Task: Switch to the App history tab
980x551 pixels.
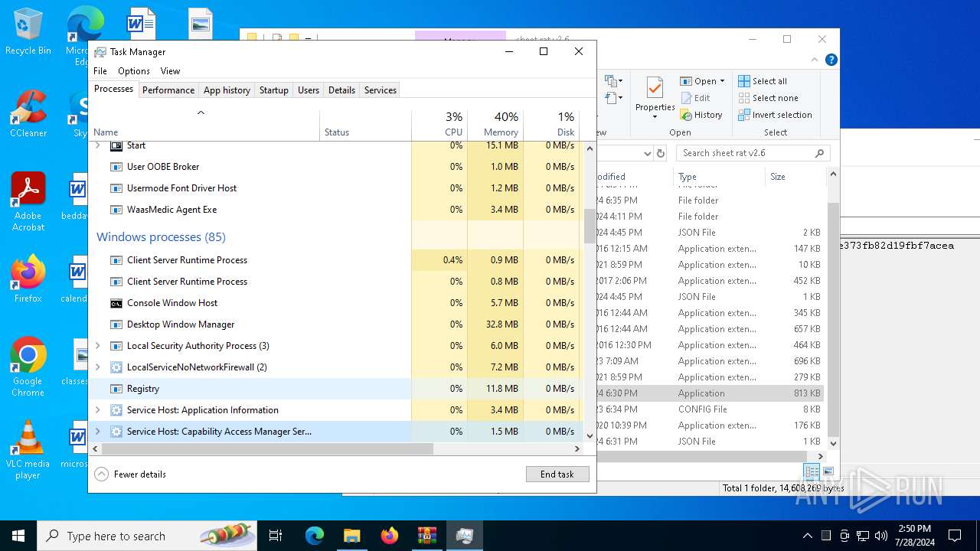Action: point(227,90)
